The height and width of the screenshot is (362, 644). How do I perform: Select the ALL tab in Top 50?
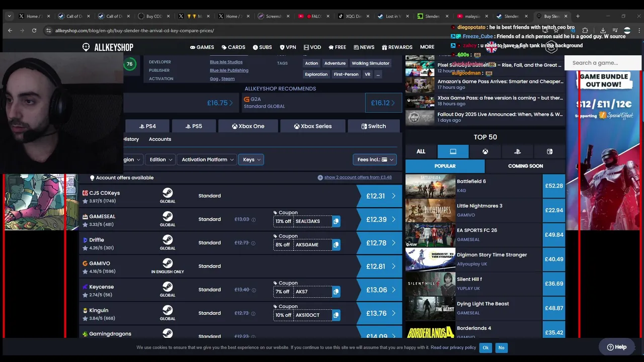[421, 151]
